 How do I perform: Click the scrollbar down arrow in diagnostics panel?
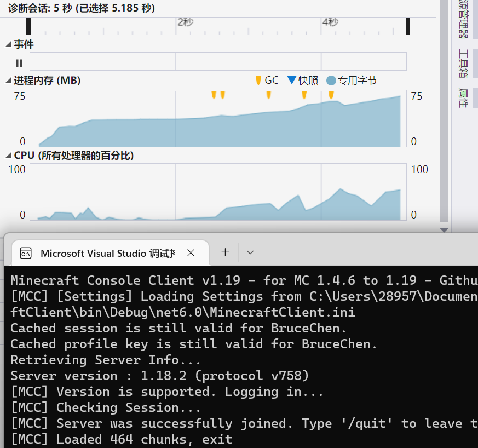[x=444, y=230]
